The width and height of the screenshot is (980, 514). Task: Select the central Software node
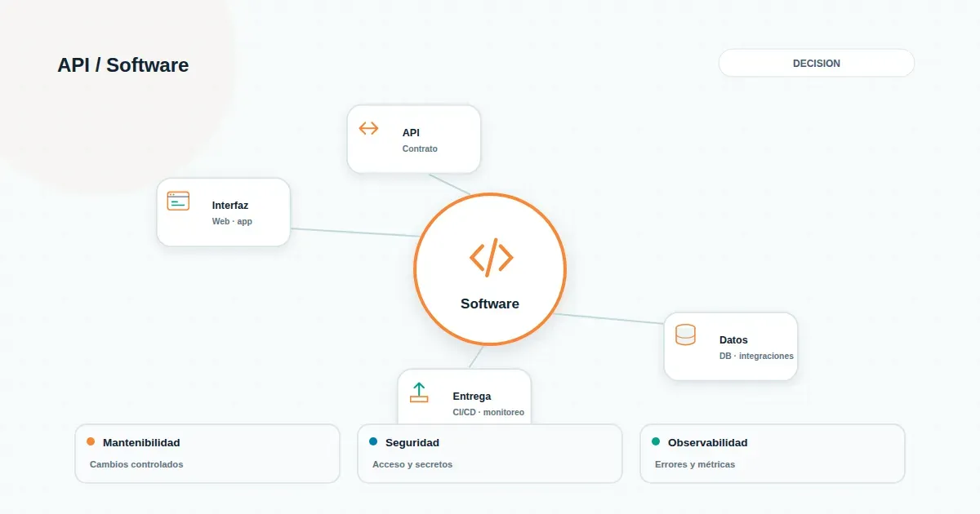click(x=490, y=269)
